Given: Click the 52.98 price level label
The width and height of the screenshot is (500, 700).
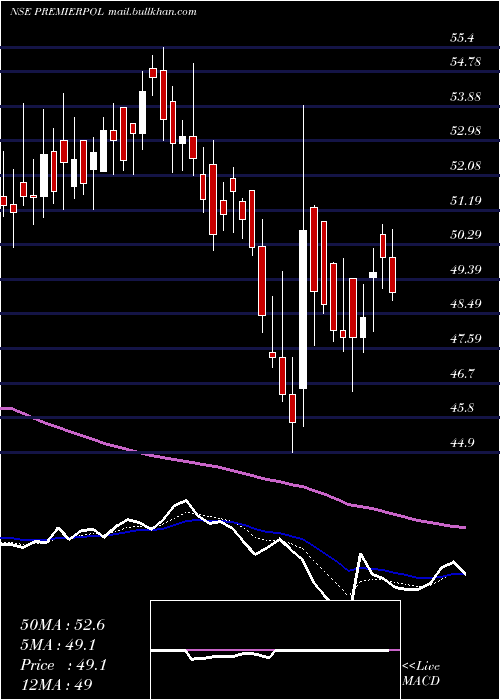Looking at the screenshot, I should point(465,131).
